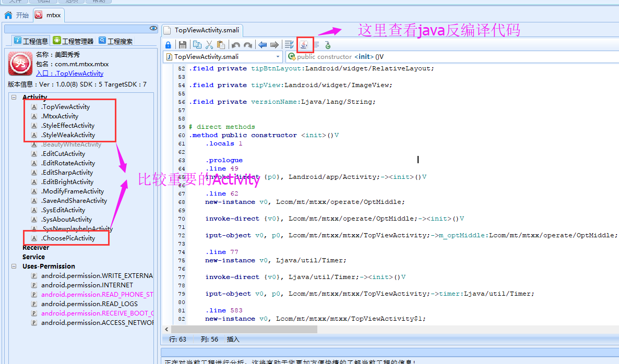Open the 工程搜索 tab

(x=116, y=41)
